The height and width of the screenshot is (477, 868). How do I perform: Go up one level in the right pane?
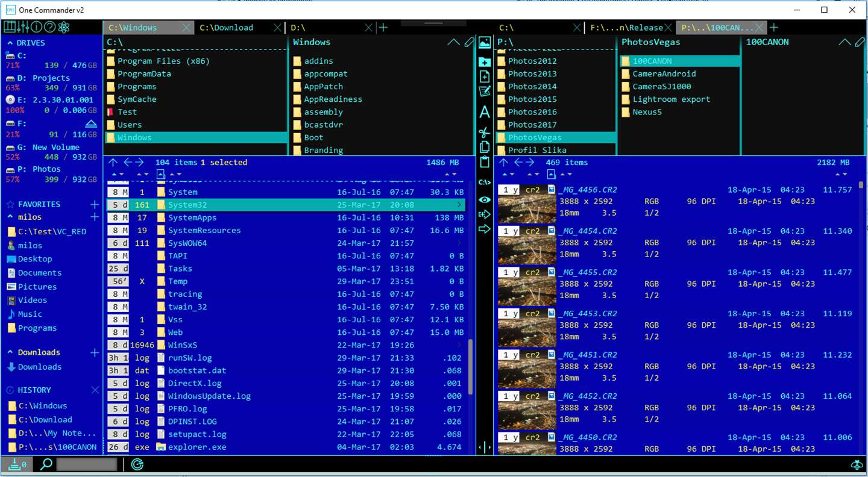pos(504,162)
